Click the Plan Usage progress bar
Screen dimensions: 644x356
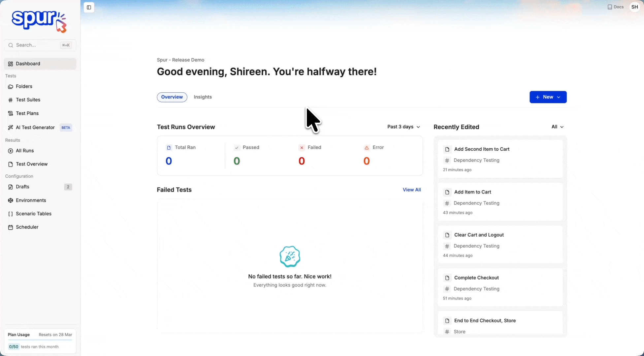tap(40, 340)
